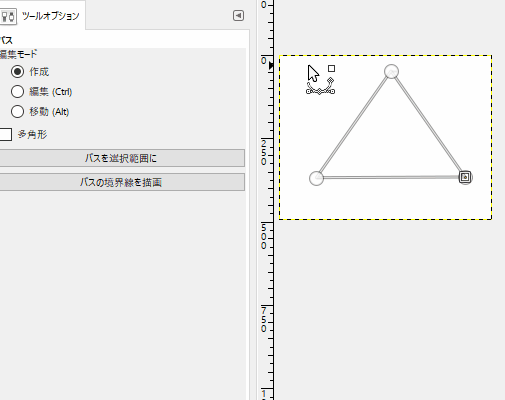Click the top anchor point of the triangle path
Image resolution: width=505 pixels, height=400 pixels.
coord(391,72)
